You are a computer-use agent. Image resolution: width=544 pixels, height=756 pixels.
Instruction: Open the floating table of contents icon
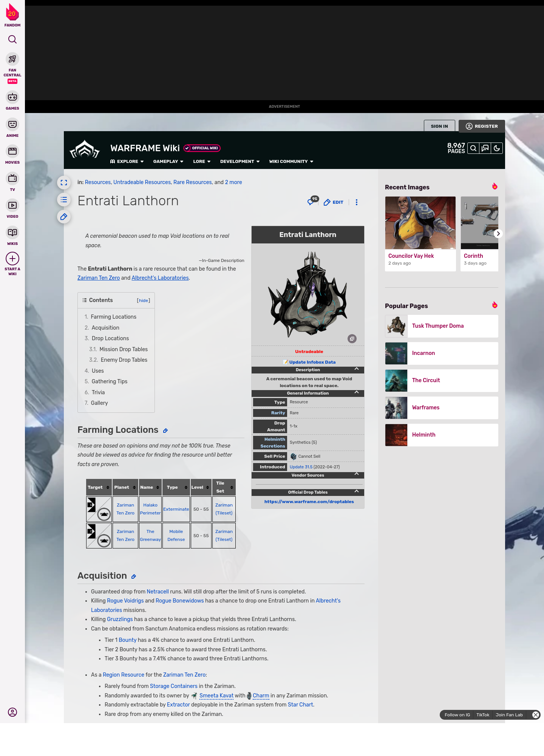(x=64, y=200)
